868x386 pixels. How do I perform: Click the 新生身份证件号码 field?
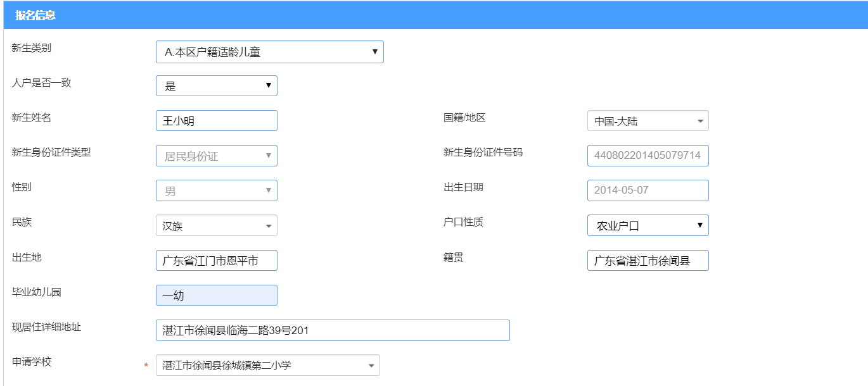coord(648,156)
